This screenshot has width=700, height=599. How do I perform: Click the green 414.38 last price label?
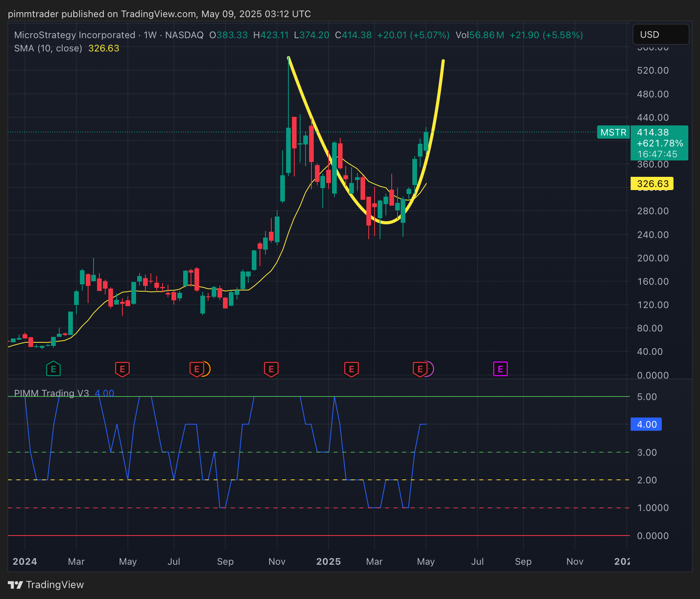[x=653, y=132]
